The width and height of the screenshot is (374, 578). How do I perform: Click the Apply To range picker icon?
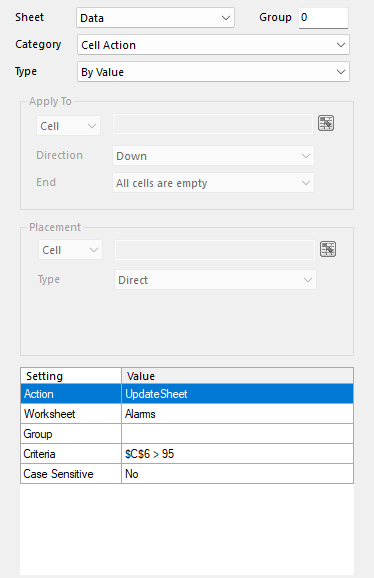[326, 123]
